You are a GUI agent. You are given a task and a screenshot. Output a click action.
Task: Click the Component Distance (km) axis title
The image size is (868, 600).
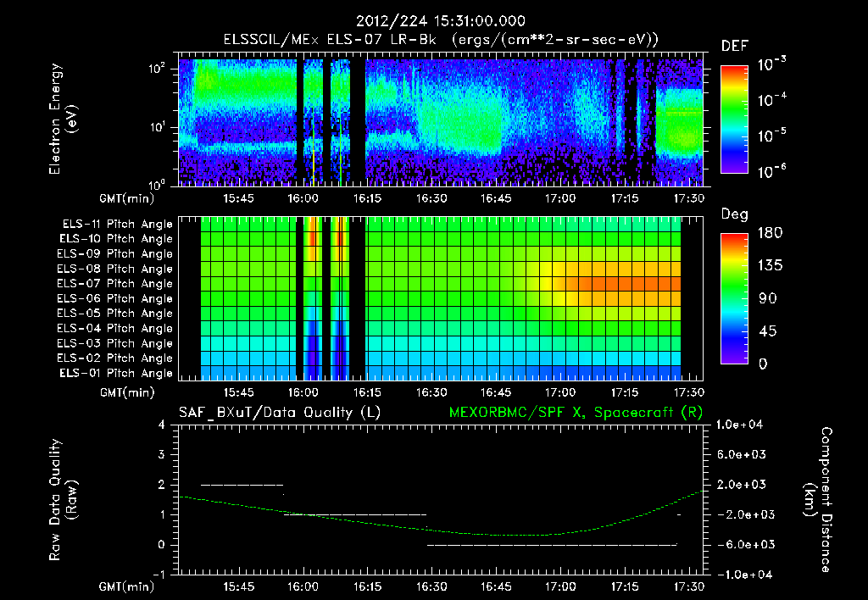coord(818,499)
